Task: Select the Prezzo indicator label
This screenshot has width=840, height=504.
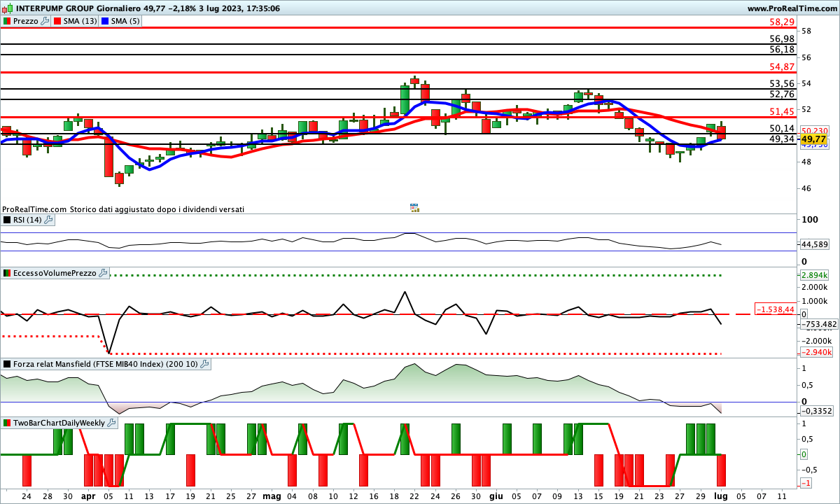Action: tap(26, 21)
